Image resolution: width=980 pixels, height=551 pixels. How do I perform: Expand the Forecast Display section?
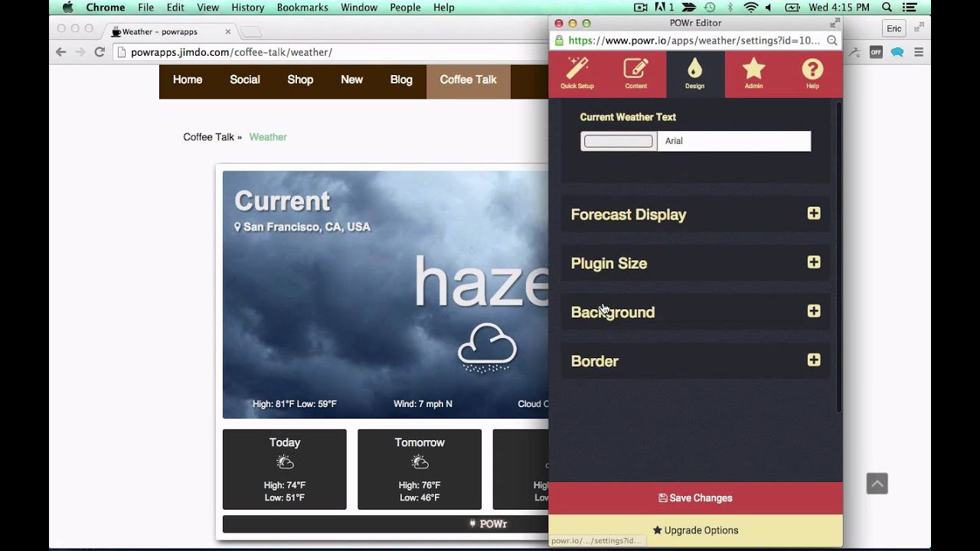[x=695, y=214]
